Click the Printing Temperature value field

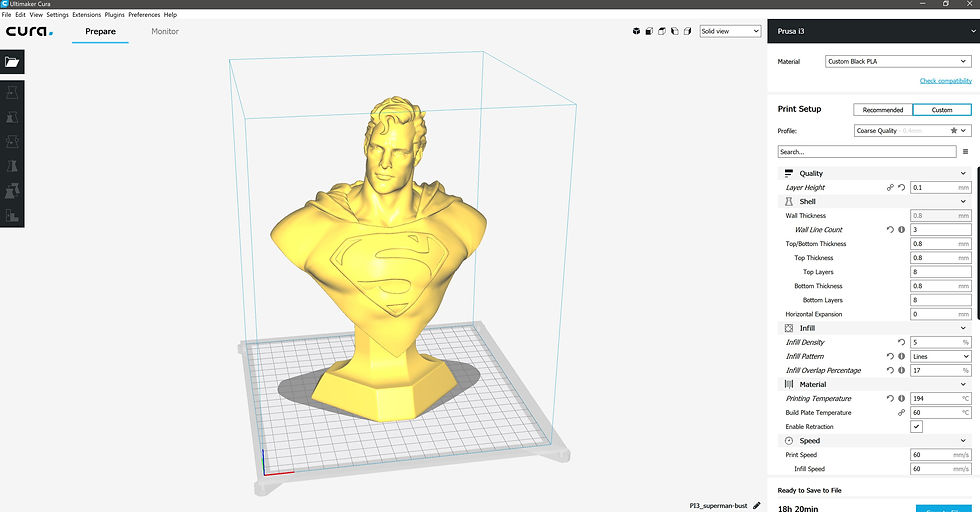click(x=941, y=398)
